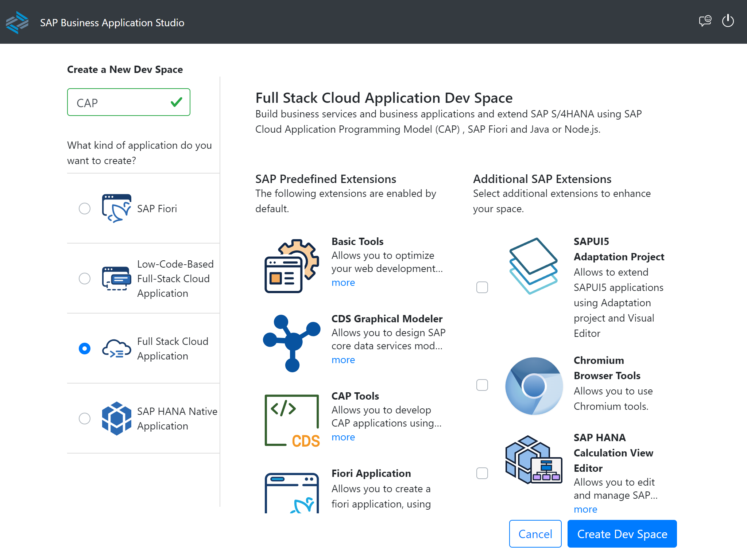Click 'Full Stack Cloud Application Dev Space' heading
The width and height of the screenshot is (747, 560).
coord(384,98)
